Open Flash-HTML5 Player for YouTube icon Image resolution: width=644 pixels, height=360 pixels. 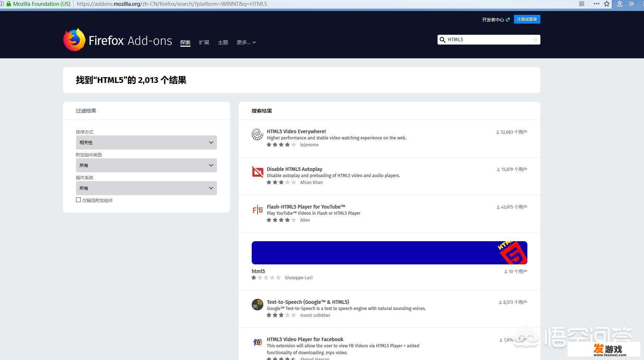pos(258,210)
